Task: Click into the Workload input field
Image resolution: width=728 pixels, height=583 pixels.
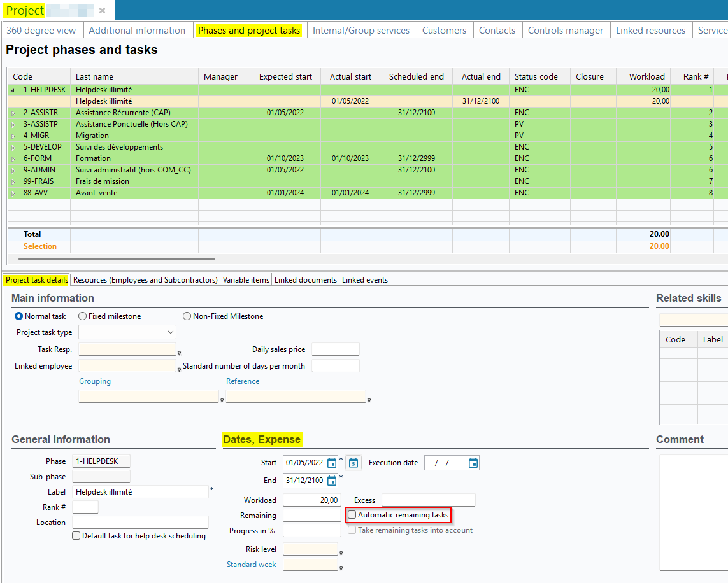Action: click(x=312, y=500)
